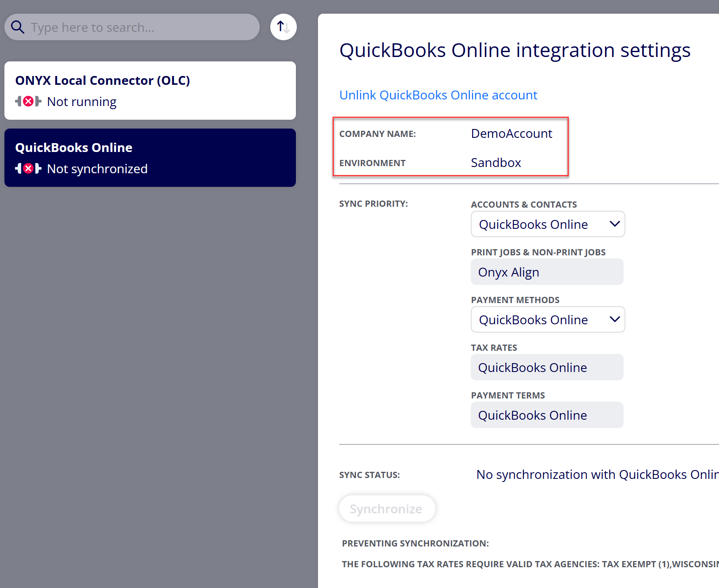Click the Onyx Align print jobs field
Image resolution: width=719 pixels, height=588 pixels.
click(x=547, y=272)
